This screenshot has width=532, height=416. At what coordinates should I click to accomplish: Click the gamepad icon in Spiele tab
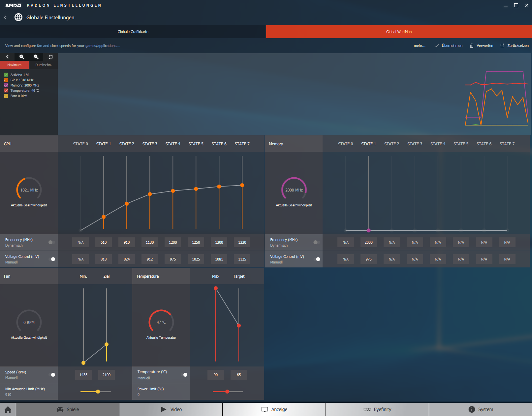tap(60, 409)
